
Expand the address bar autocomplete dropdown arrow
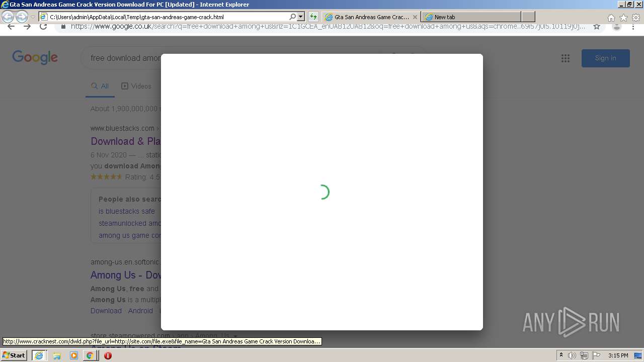click(x=300, y=17)
